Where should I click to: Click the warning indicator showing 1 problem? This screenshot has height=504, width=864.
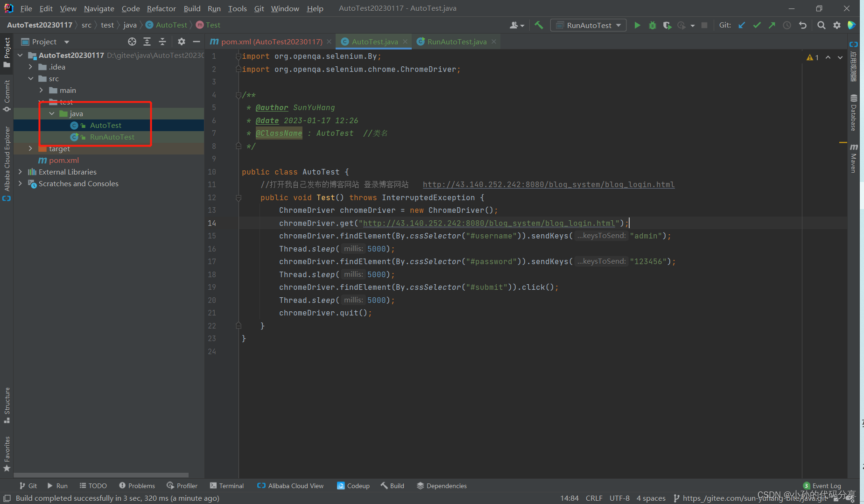coord(813,57)
